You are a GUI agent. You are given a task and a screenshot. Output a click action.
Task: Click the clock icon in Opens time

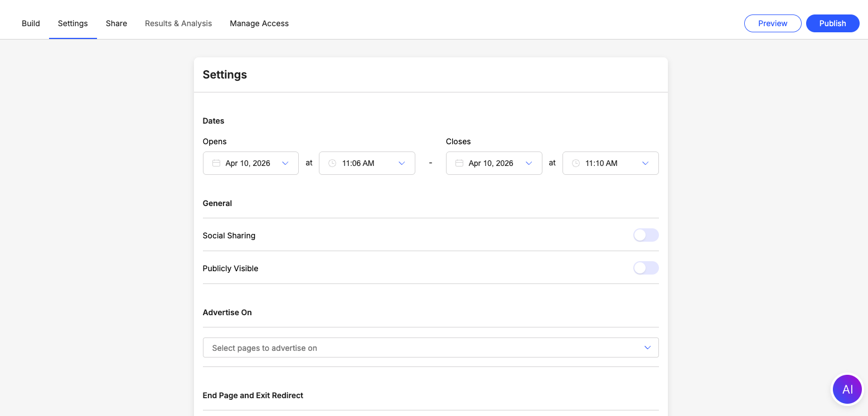tap(332, 163)
